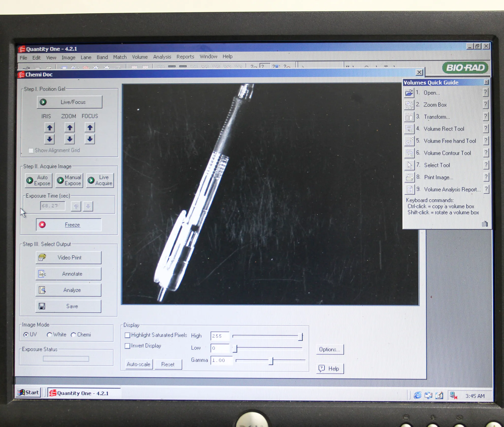Click the Live Acquire button

coord(100,180)
